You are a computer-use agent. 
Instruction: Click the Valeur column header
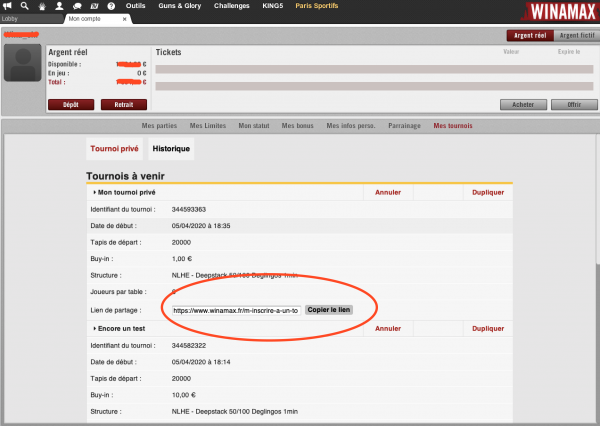pyautogui.click(x=511, y=52)
